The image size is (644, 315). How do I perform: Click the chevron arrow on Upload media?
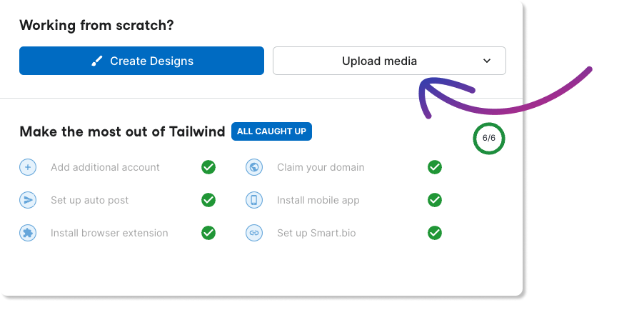[x=487, y=61]
